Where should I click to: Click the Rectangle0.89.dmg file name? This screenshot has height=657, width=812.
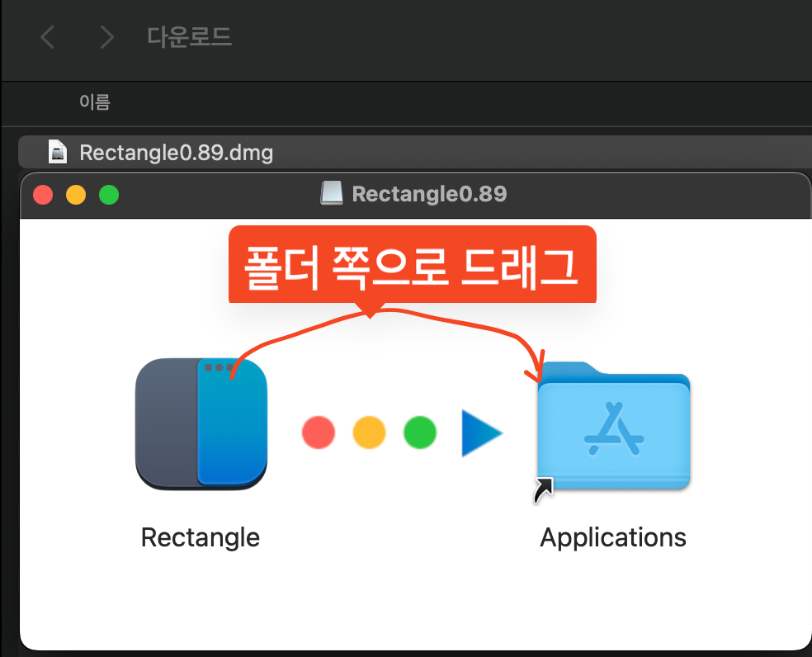pos(176,153)
